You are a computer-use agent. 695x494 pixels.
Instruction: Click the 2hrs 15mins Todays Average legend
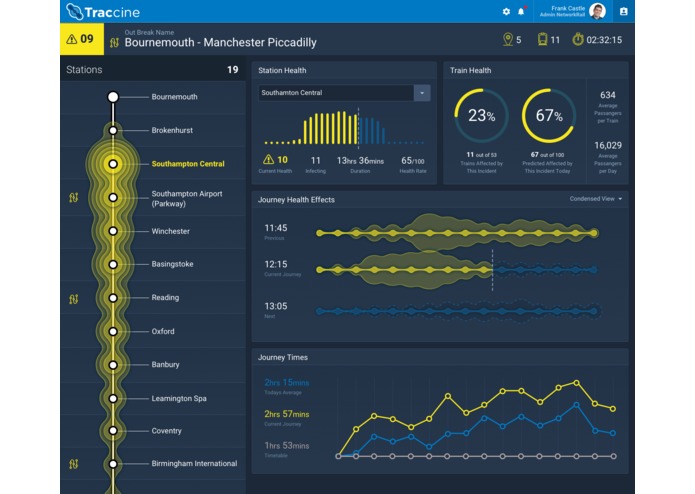286,386
